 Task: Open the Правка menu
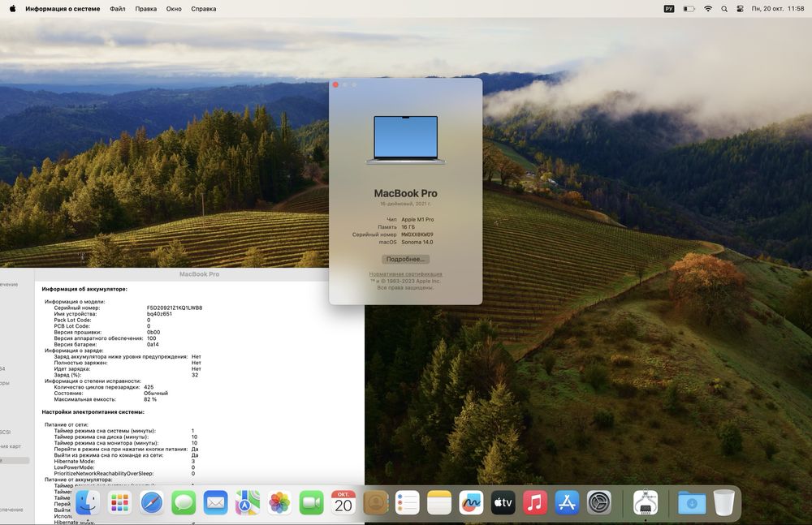[x=146, y=9]
